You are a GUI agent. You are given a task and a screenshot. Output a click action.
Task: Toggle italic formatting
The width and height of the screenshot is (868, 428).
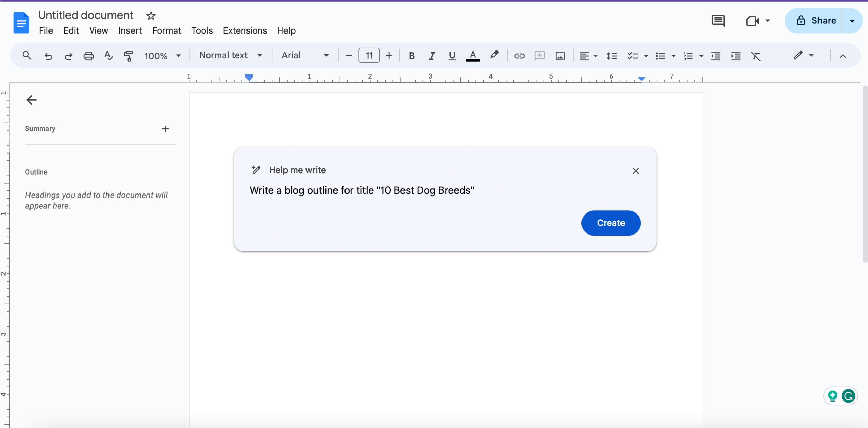(x=432, y=56)
